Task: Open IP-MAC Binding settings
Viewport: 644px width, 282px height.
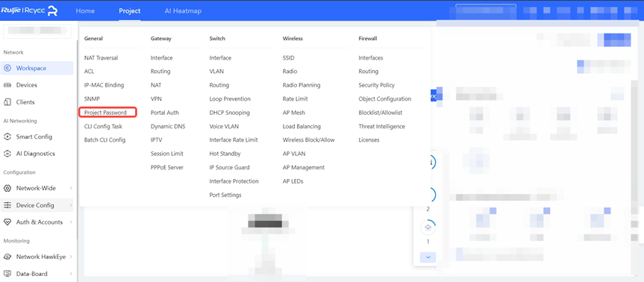Action: 104,85
